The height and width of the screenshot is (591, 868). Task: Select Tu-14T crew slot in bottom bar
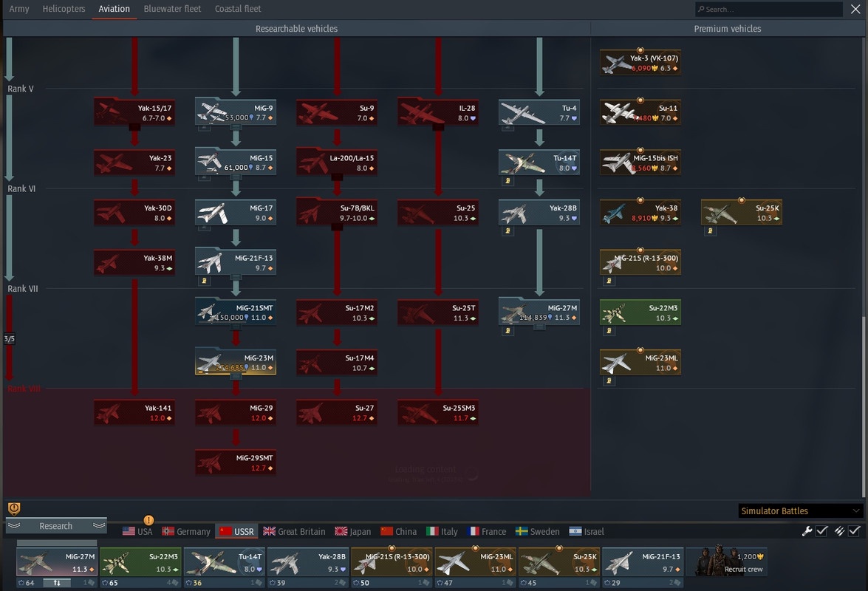point(224,562)
